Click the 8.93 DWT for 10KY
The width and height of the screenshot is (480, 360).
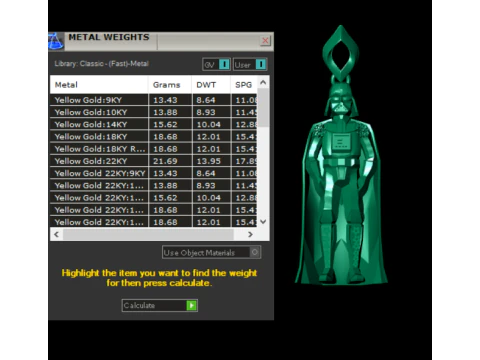[206, 112]
